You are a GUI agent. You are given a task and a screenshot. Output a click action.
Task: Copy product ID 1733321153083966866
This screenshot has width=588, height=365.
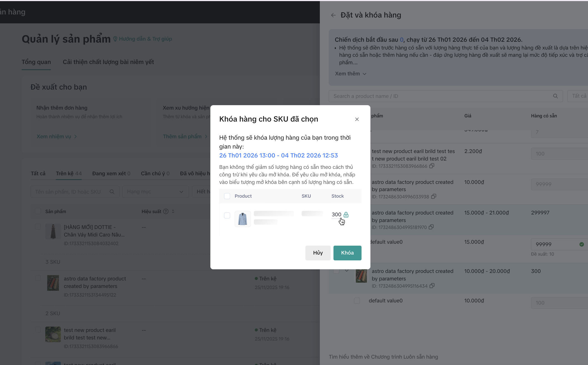pos(432,166)
